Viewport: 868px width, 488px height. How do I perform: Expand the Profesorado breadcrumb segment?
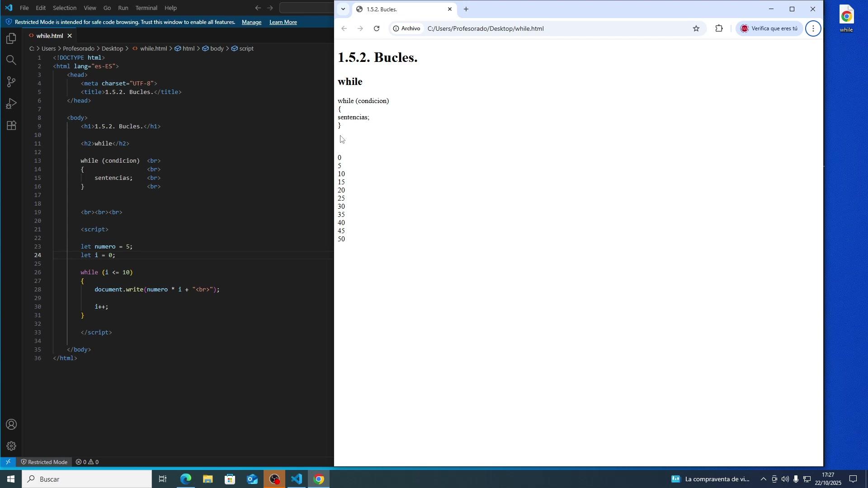[79, 48]
